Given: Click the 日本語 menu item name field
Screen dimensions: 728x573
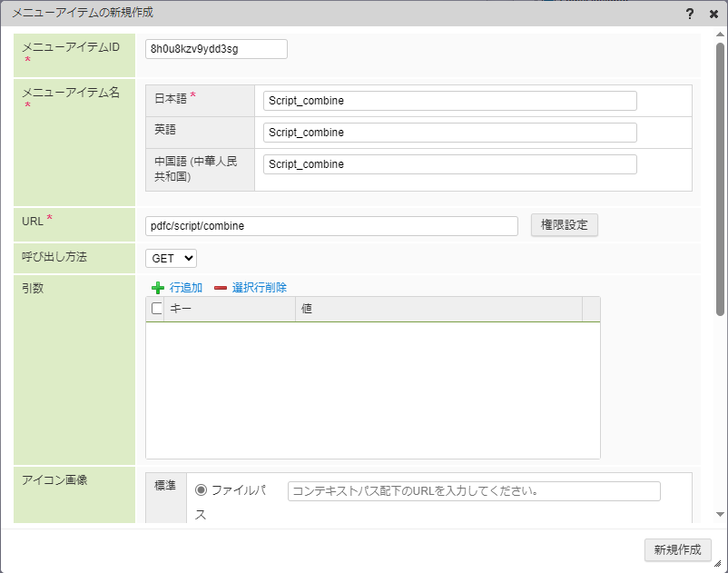Looking at the screenshot, I should tap(449, 101).
